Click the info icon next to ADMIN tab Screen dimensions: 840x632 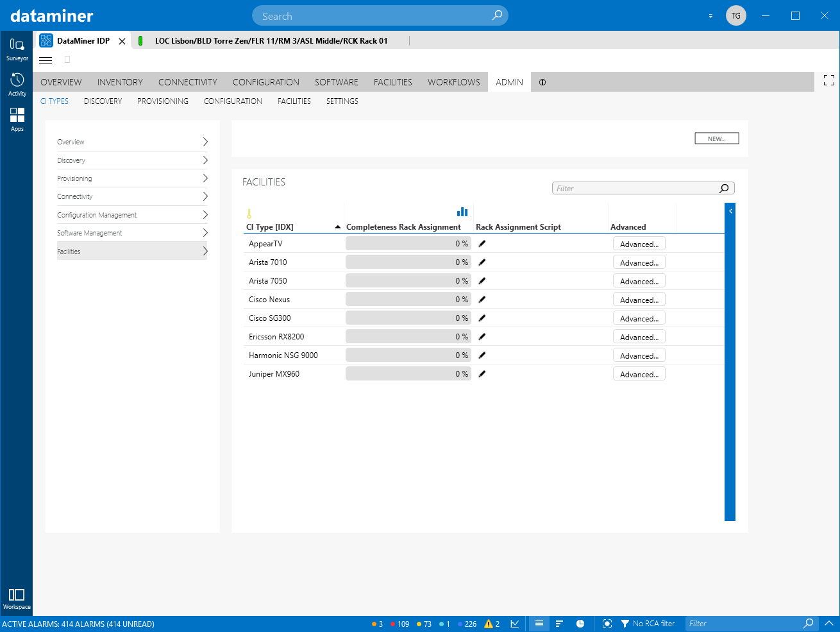coord(542,82)
